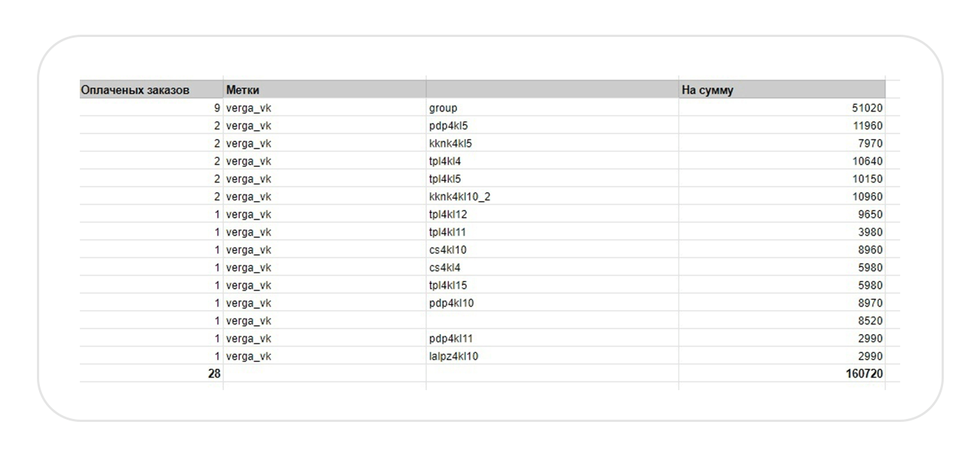
Task: Click the 'tpl4kl4' cell
Action: click(x=445, y=161)
